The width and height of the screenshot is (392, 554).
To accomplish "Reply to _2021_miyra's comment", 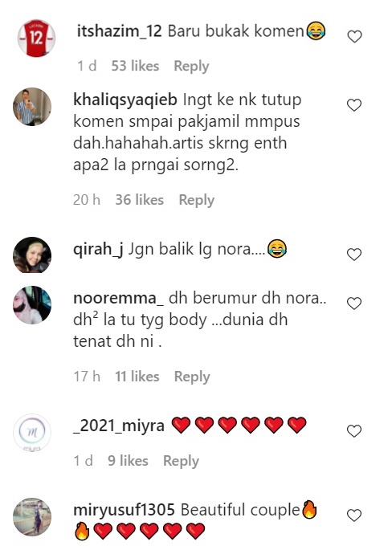I will (181, 461).
